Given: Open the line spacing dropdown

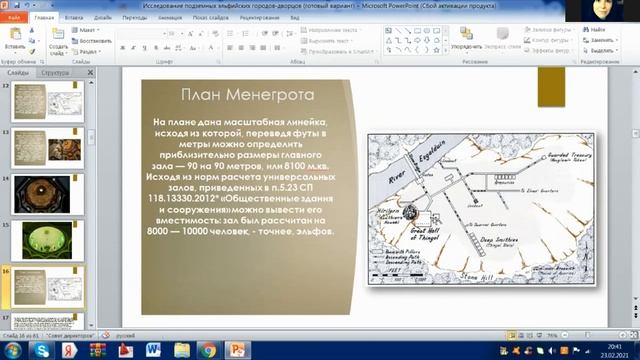Looking at the screenshot, I should (x=290, y=34).
